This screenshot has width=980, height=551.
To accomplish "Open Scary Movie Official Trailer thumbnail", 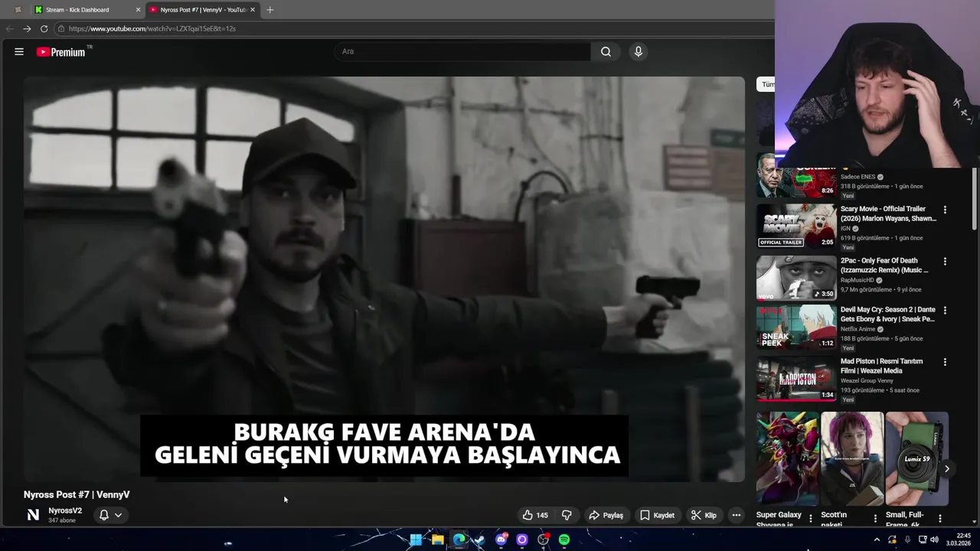I will 796,226.
